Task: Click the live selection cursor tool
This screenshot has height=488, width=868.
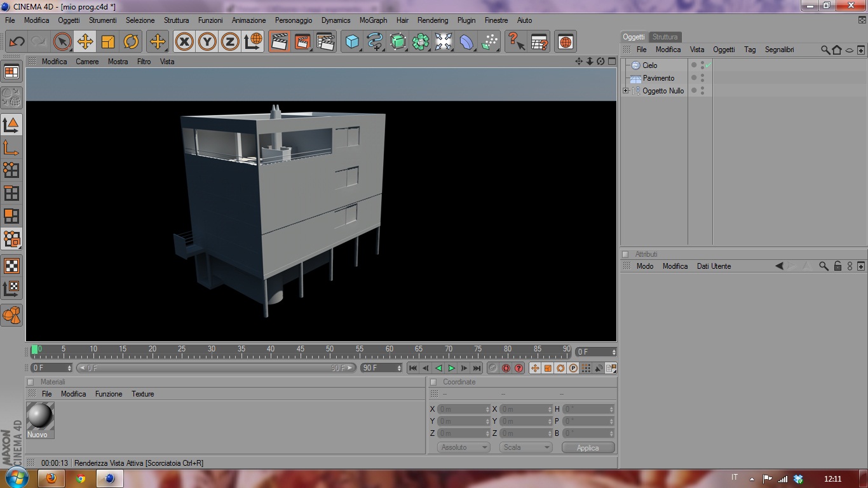Action: (62, 42)
